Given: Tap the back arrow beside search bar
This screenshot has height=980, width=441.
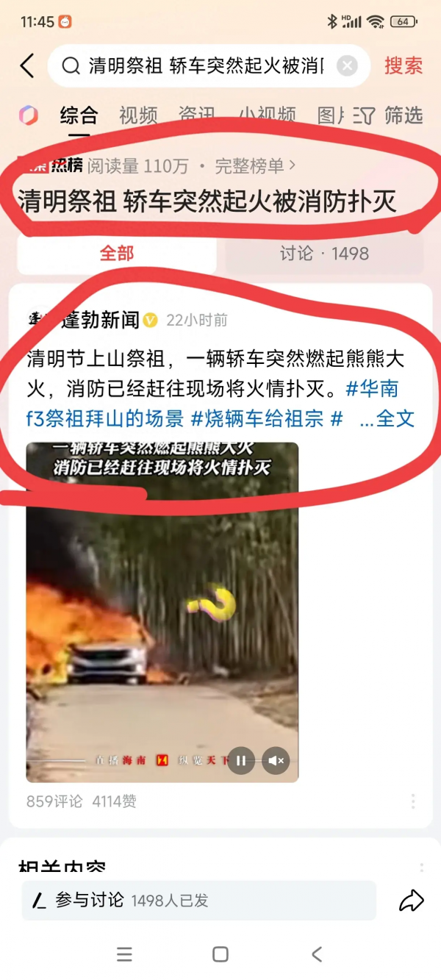Looking at the screenshot, I should [27, 66].
